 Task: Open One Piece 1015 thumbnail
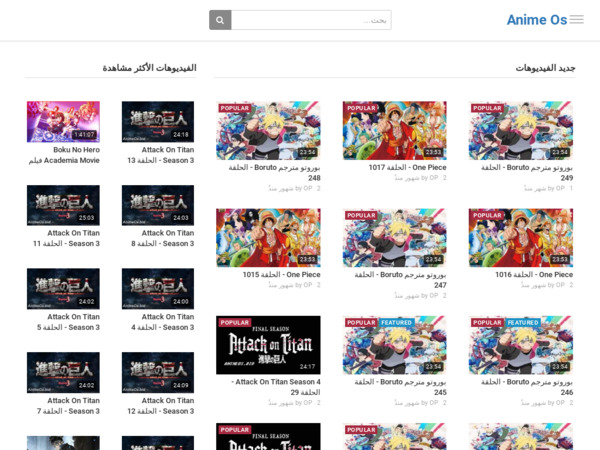(x=268, y=238)
